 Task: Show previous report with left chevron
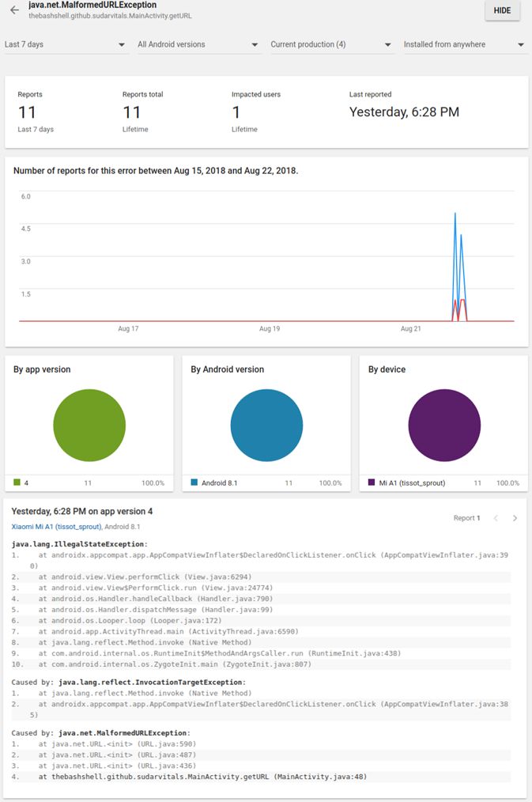(x=496, y=518)
